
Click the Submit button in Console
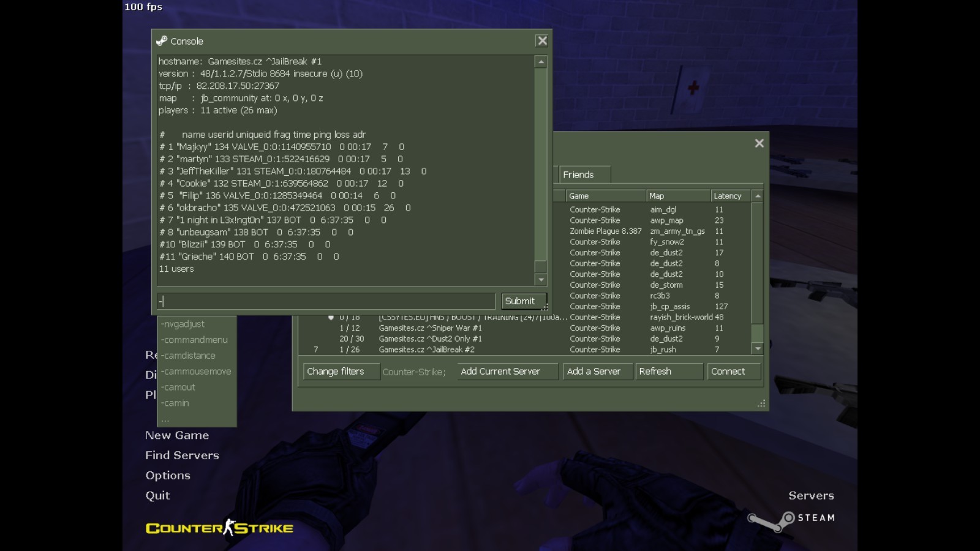tap(524, 301)
